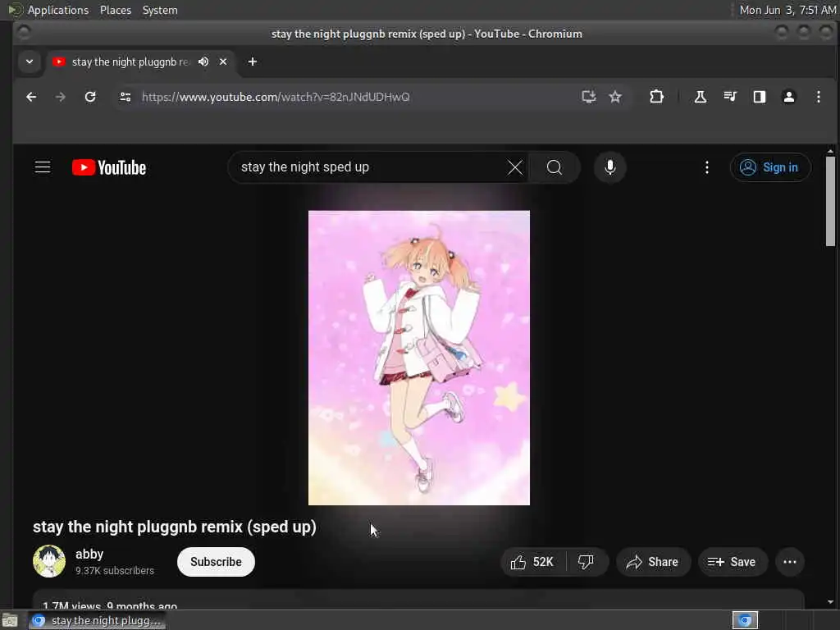Click the video title text

coord(175,527)
